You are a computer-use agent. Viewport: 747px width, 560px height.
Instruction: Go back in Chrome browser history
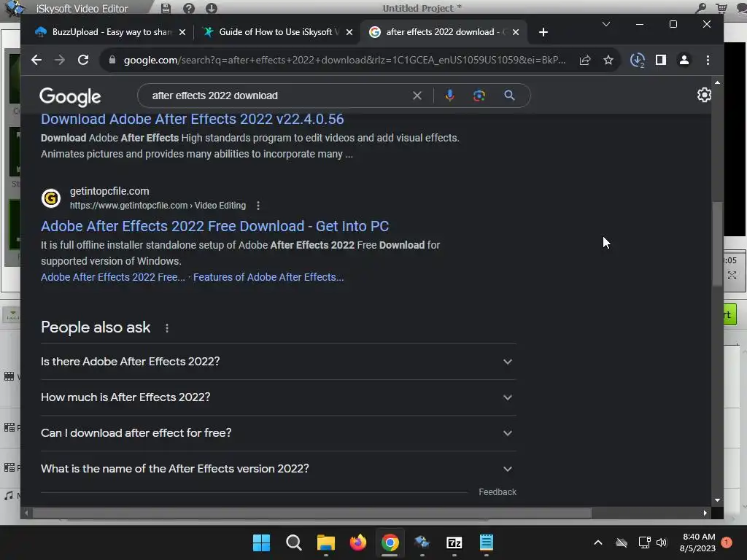point(36,60)
